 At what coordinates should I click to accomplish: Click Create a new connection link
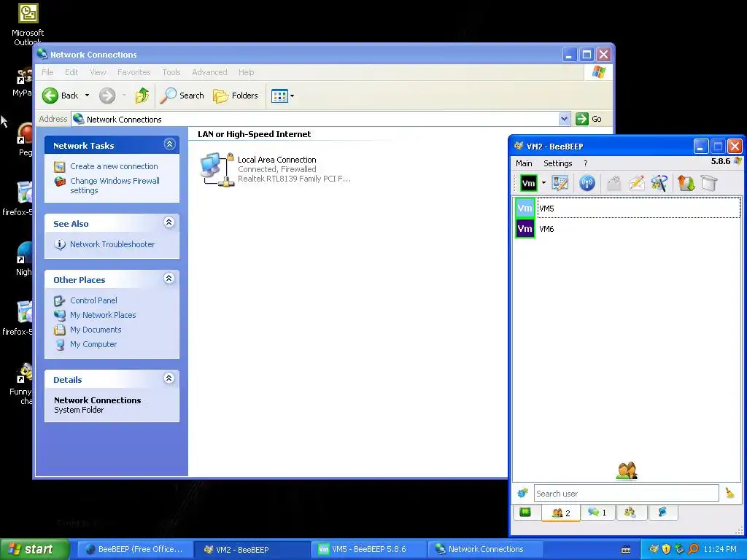(114, 166)
